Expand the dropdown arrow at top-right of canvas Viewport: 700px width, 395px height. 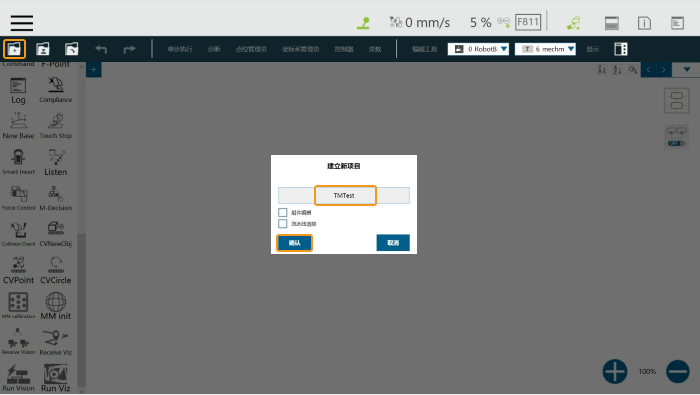coord(687,70)
